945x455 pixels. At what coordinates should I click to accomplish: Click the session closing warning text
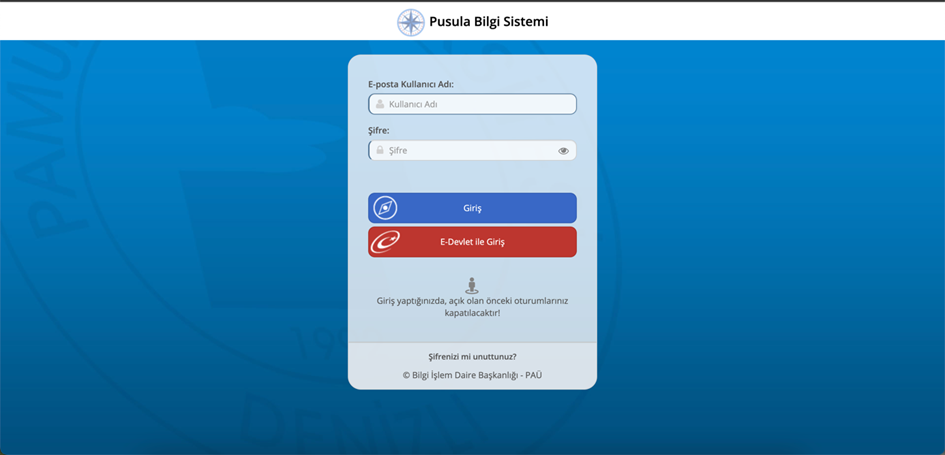472,306
